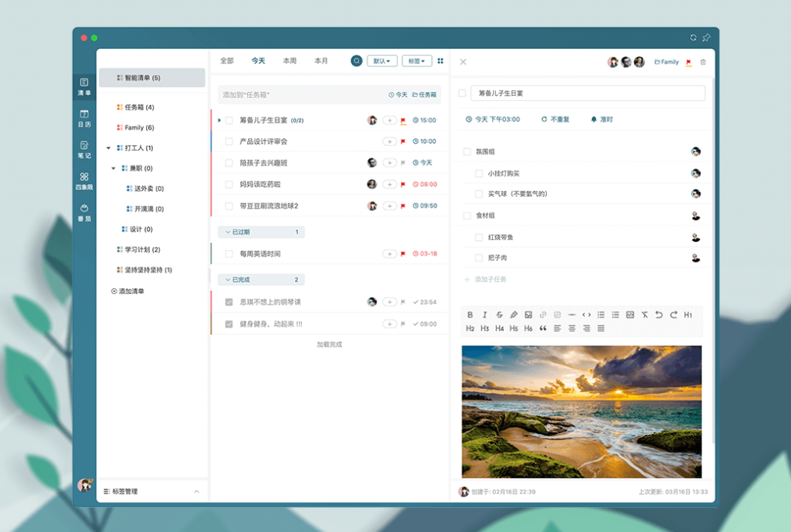
Task: Check off 筹备儿子生日宴 in task list
Action: 229,120
